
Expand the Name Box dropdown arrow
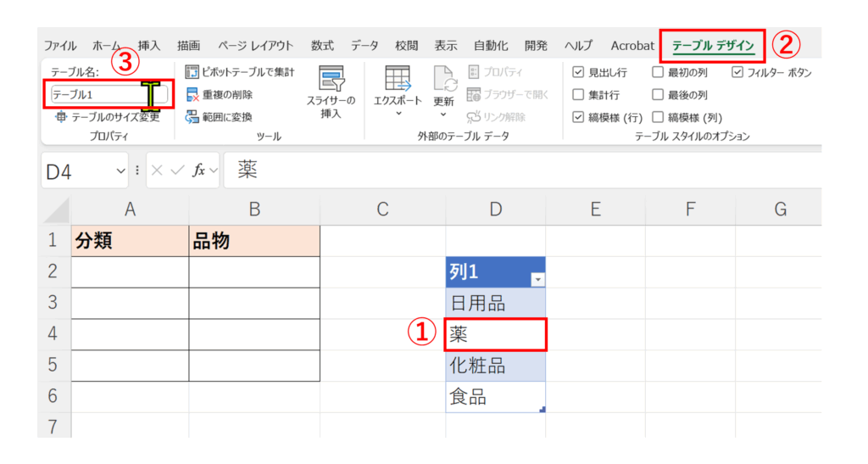point(120,171)
